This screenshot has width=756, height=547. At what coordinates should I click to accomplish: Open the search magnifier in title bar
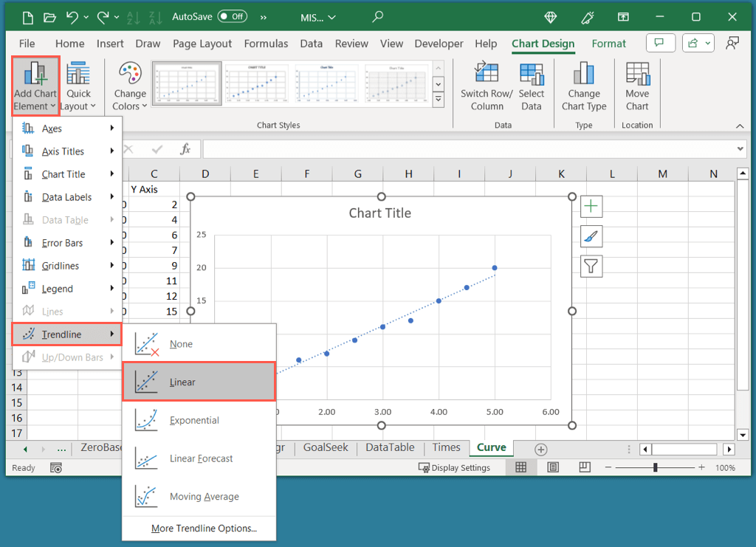click(x=378, y=17)
